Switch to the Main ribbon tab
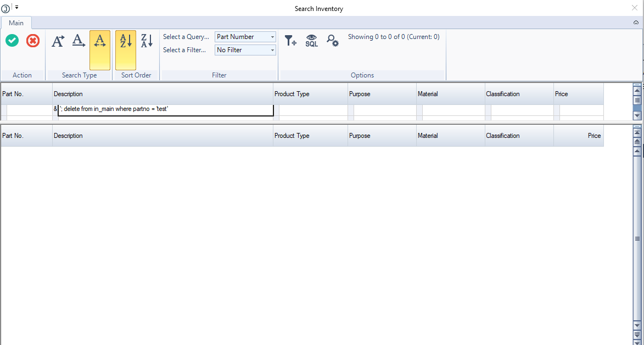This screenshot has height=345, width=644. (16, 23)
